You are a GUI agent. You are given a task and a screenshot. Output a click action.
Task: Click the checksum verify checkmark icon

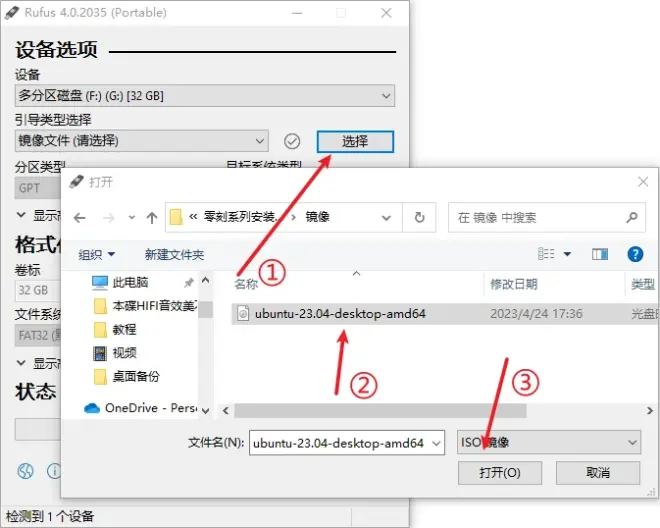coord(292,141)
